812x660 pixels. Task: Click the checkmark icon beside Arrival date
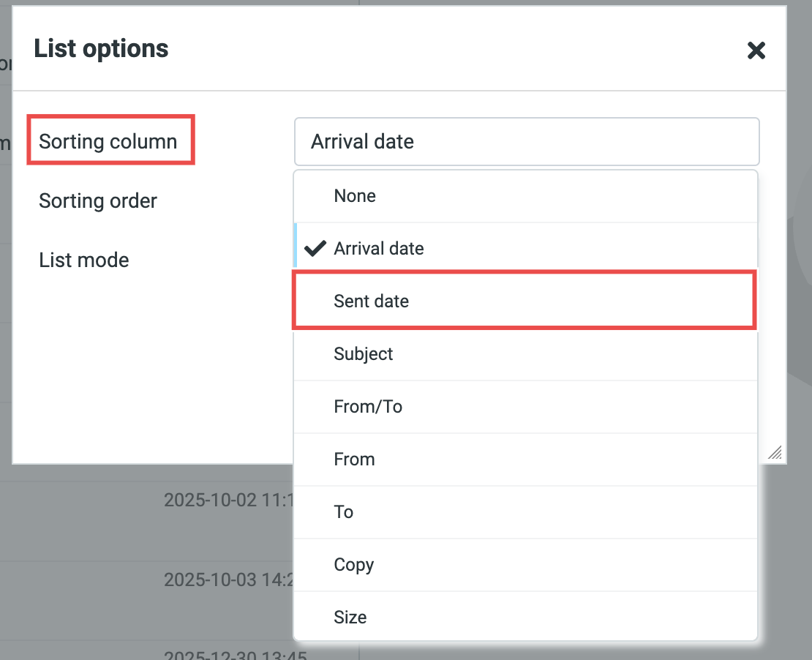coord(315,249)
